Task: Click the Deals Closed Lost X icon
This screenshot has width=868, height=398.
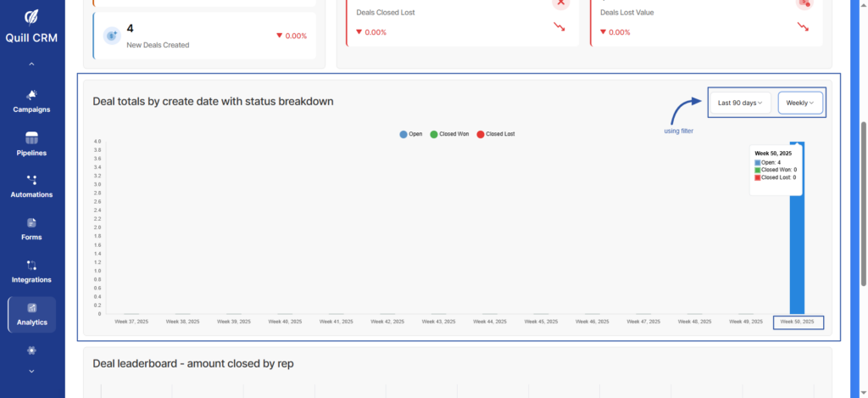Action: (x=560, y=3)
